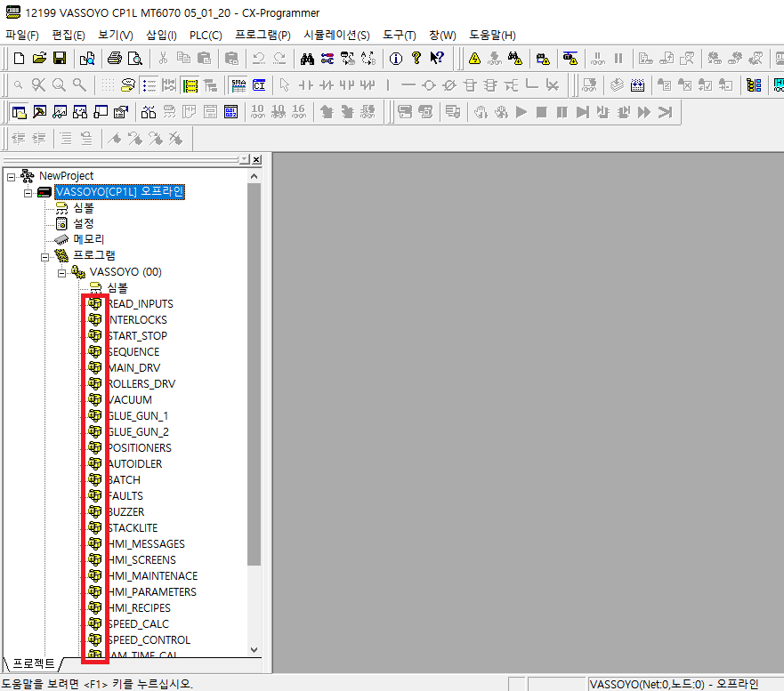
Task: Click the Compare program icon beside Save
Action: point(87,59)
